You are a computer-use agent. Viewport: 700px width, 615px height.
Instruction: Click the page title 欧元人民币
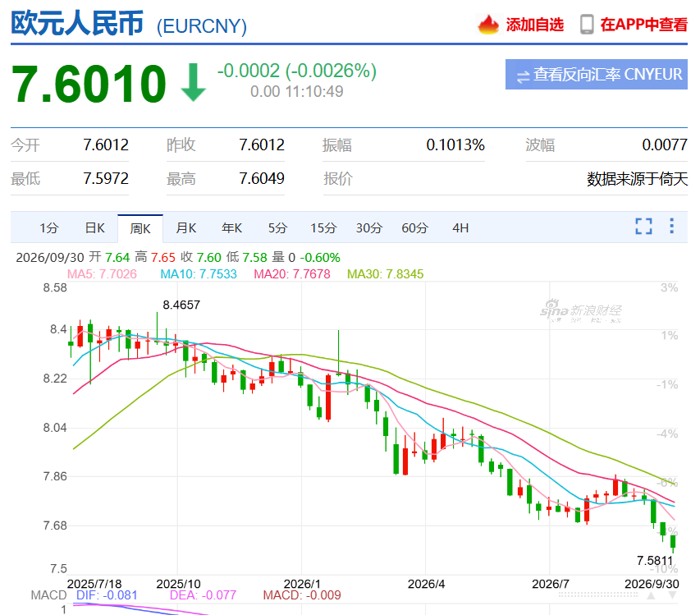(77, 23)
